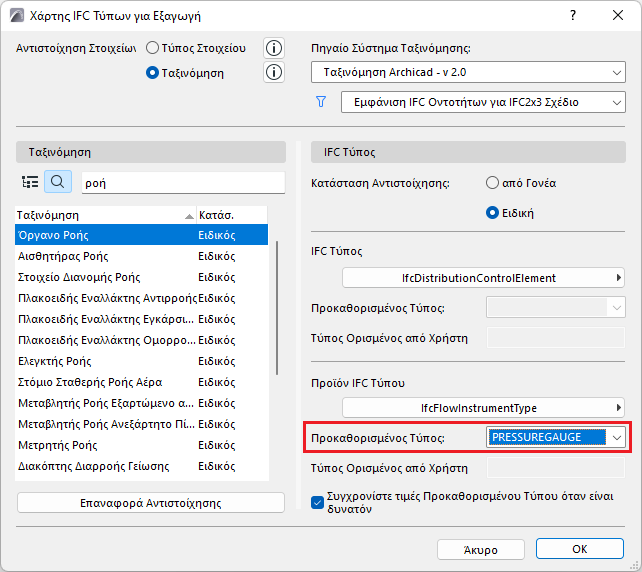Select the από Γονέα radio option
The image size is (642, 572).
click(x=492, y=183)
